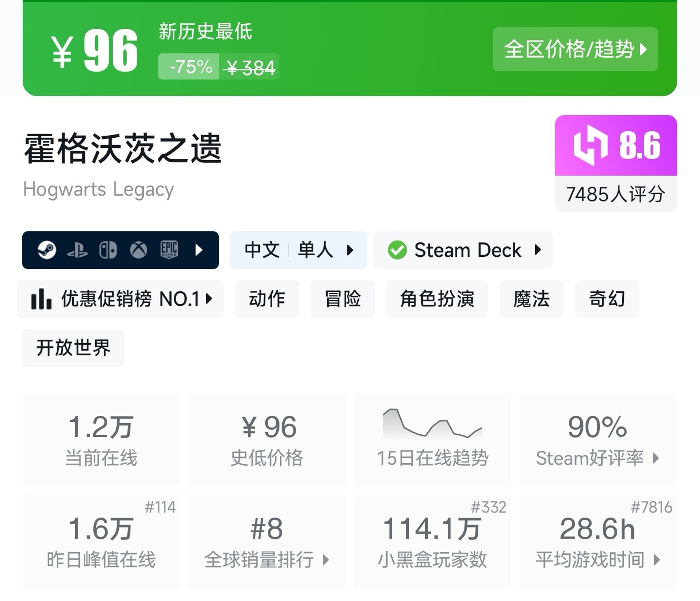Click the green Steam Deck verified checkmark

click(397, 250)
